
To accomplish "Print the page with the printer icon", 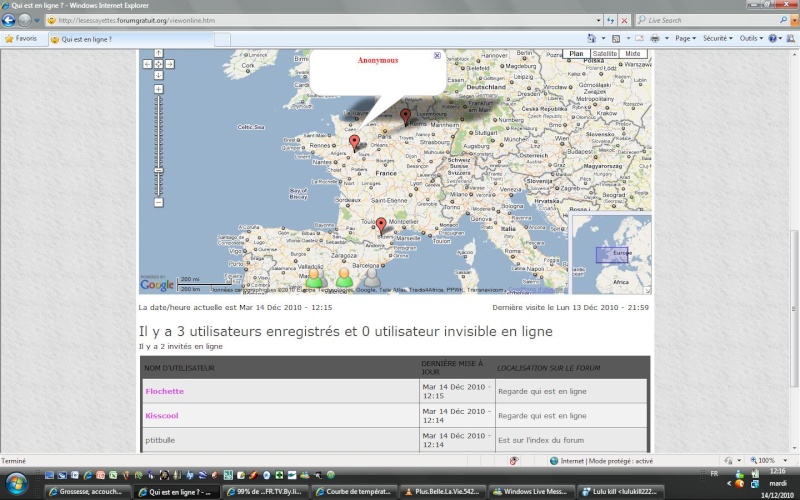I will point(655,38).
